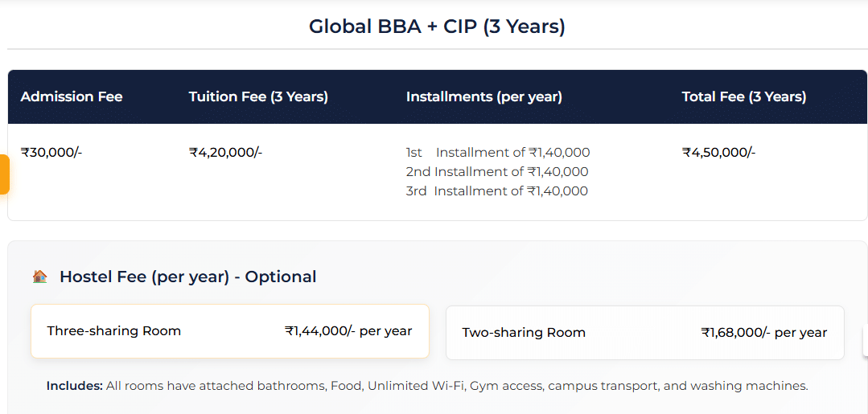The height and width of the screenshot is (414, 868).
Task: Click the Total Fee (3 Years) header
Action: (743, 96)
